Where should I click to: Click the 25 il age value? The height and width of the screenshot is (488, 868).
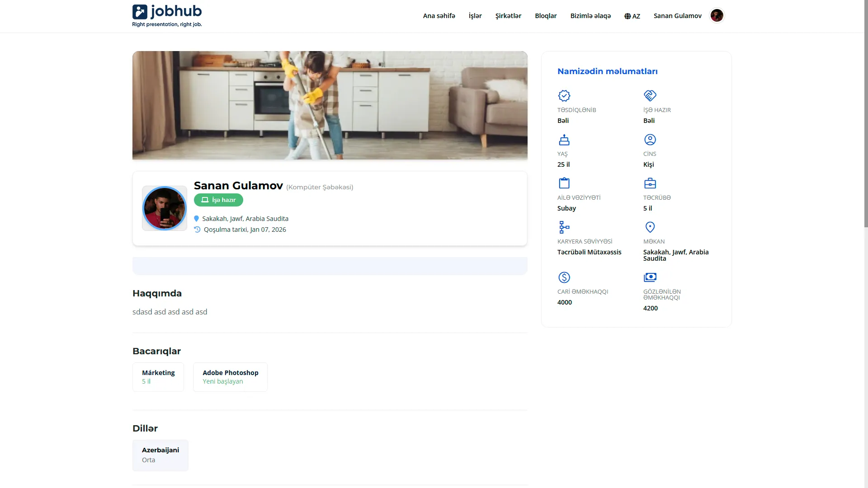pos(563,164)
